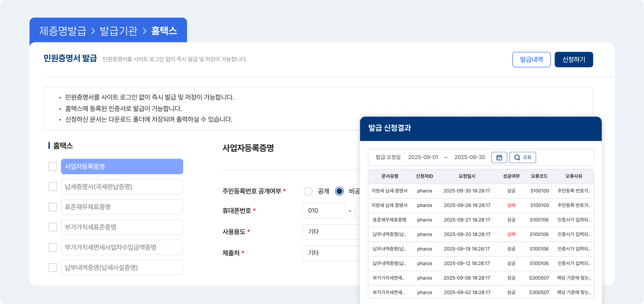Select the 비공개 radio button
Screen dimensions: 644x304
click(339, 191)
